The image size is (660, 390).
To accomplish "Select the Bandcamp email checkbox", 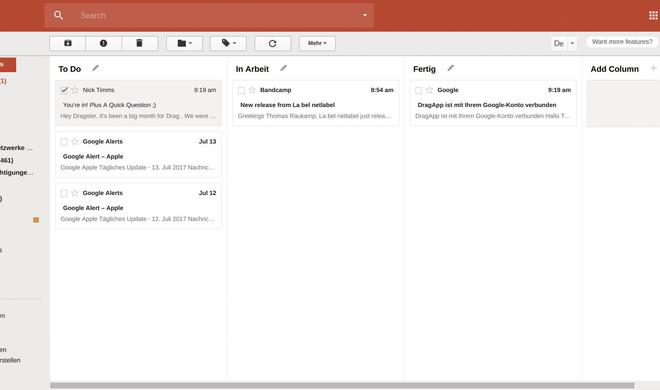I will tap(241, 90).
